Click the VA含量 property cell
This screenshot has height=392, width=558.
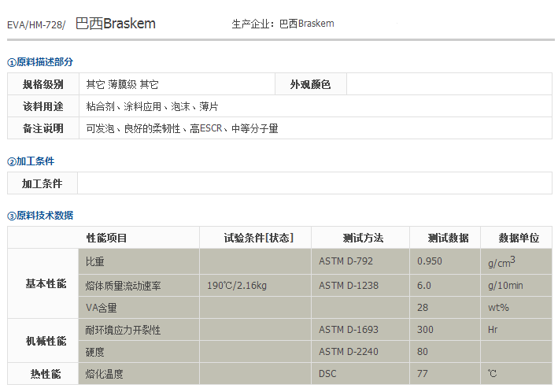[x=139, y=307]
